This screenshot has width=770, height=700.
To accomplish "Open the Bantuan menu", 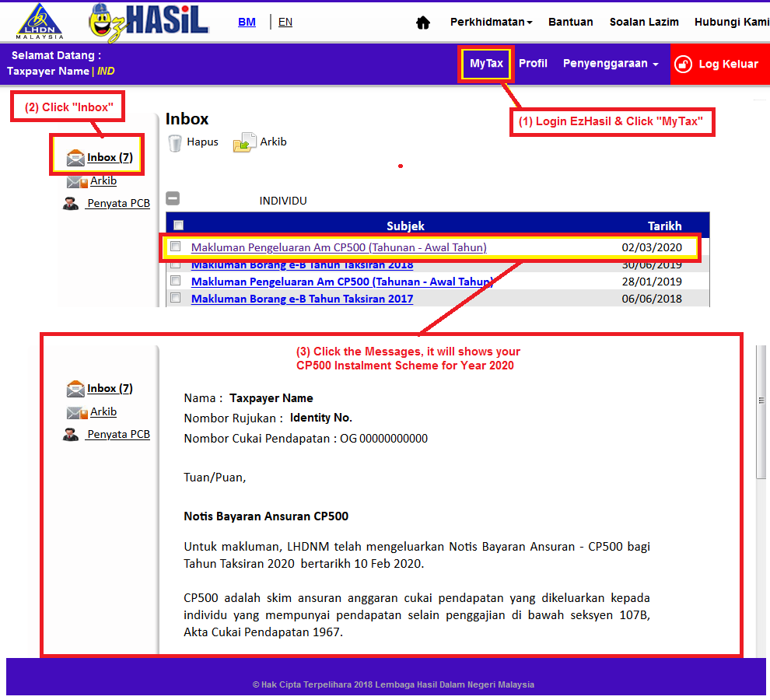I will coord(571,22).
